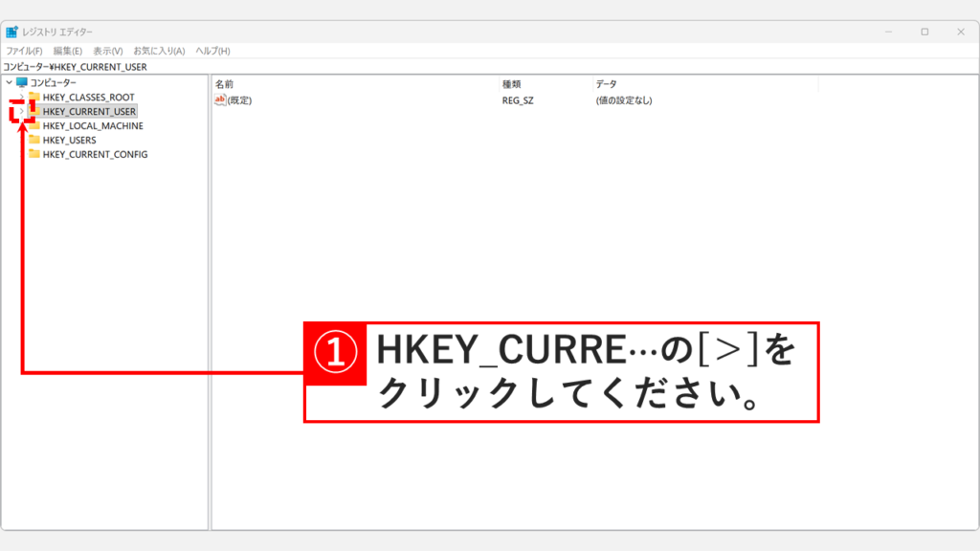
Task: Click the folder icon of HKEY_CURRENT_CONFIG
Action: tap(34, 154)
